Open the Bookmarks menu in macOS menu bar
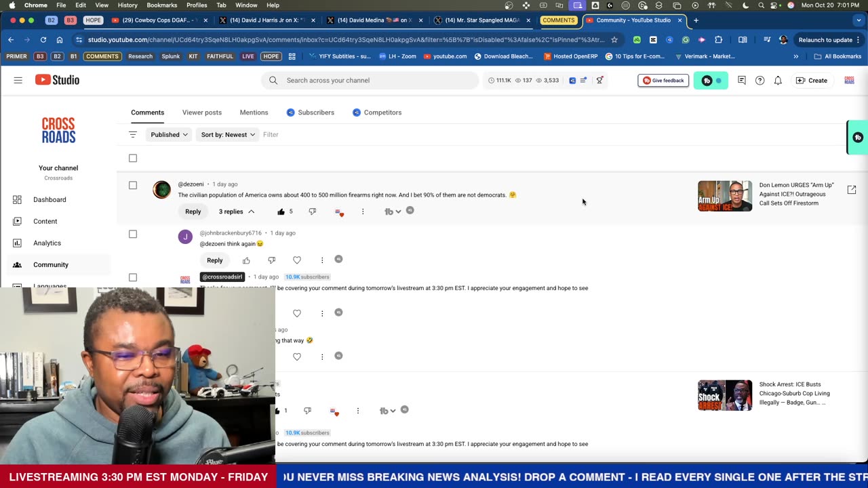 [162, 5]
